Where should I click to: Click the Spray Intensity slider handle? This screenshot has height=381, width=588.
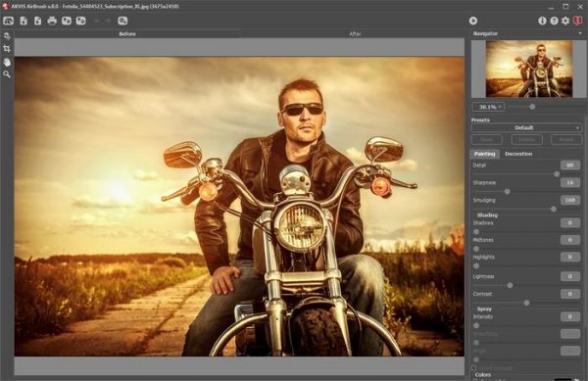coord(476,325)
